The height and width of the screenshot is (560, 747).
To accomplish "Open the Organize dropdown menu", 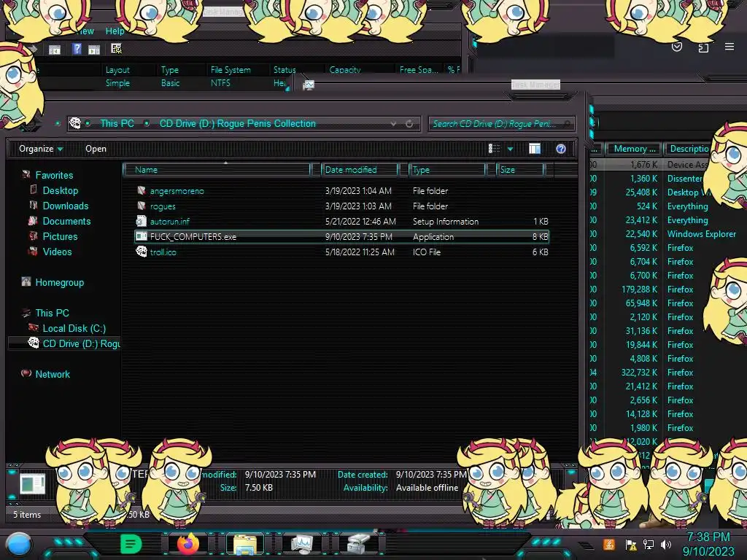I will click(41, 149).
